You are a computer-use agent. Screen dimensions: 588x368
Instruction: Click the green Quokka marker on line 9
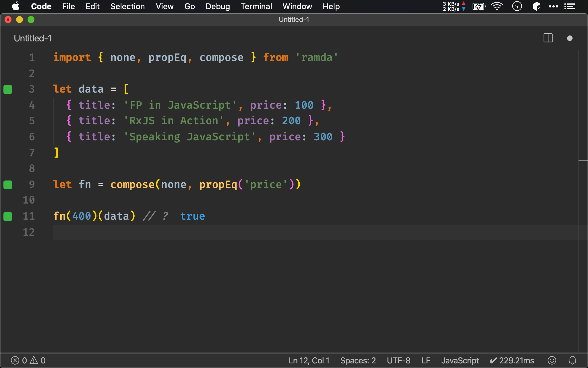(8, 185)
